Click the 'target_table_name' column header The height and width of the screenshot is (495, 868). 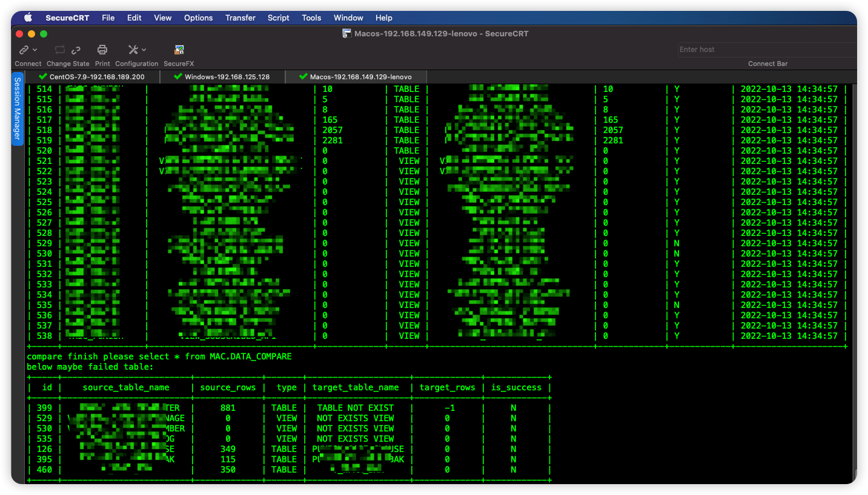[x=356, y=387]
